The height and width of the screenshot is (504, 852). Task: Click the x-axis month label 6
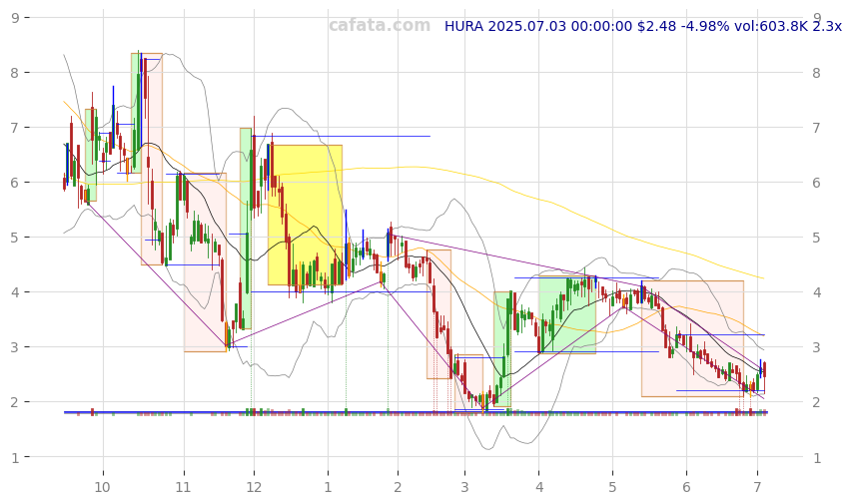686,487
